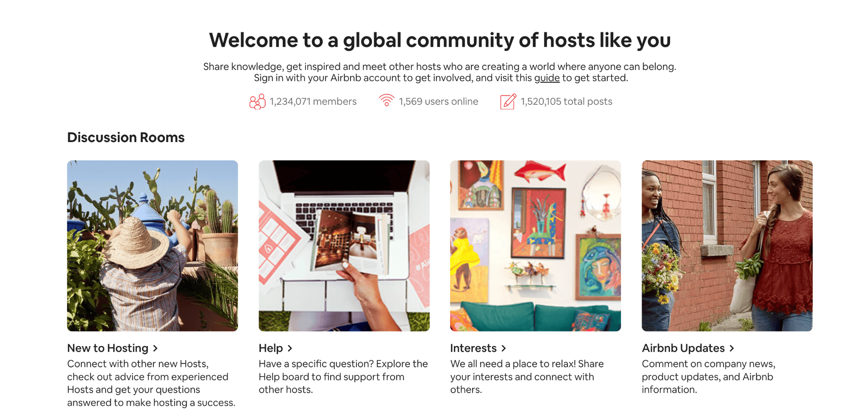The width and height of the screenshot is (868, 419).
Task: Click the 1,569 users online text
Action: click(439, 102)
